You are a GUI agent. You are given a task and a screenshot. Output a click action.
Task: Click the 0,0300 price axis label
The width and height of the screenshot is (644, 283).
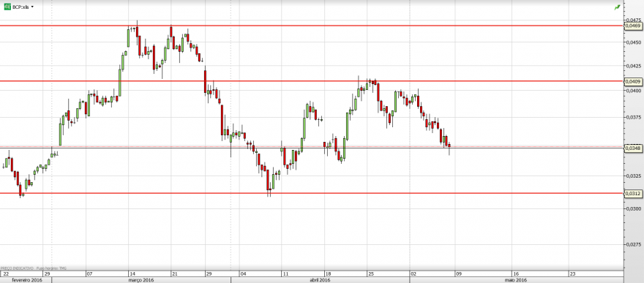(x=634, y=208)
